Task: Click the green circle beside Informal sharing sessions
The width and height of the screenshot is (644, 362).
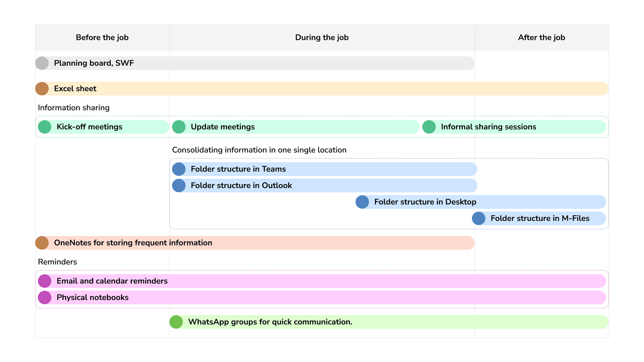Action: [429, 127]
